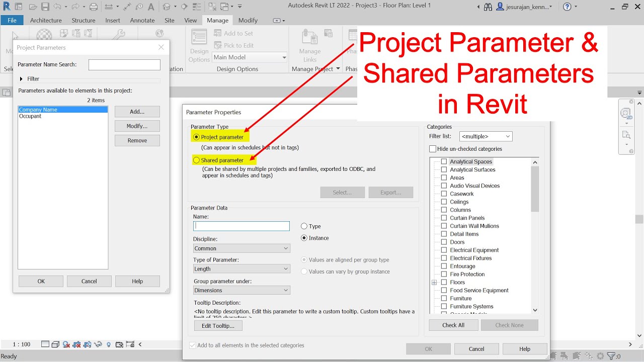This screenshot has height=362, width=644.
Task: Choose the Type radio option
Action: pyautogui.click(x=304, y=226)
